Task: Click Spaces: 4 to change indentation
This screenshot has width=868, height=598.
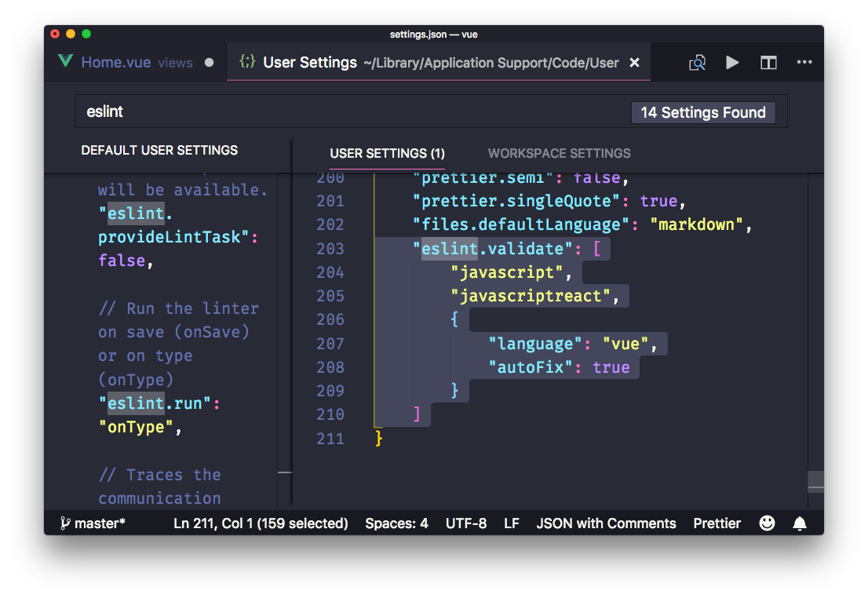Action: (x=396, y=523)
